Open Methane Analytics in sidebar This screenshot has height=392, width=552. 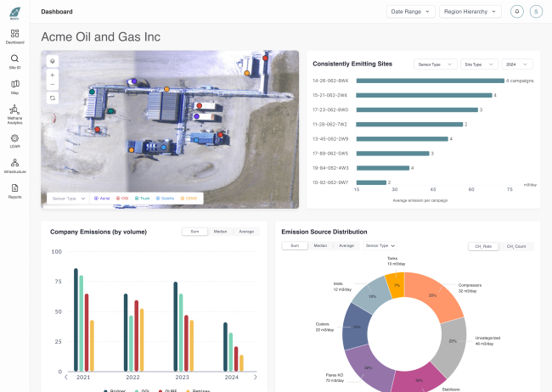point(14,109)
